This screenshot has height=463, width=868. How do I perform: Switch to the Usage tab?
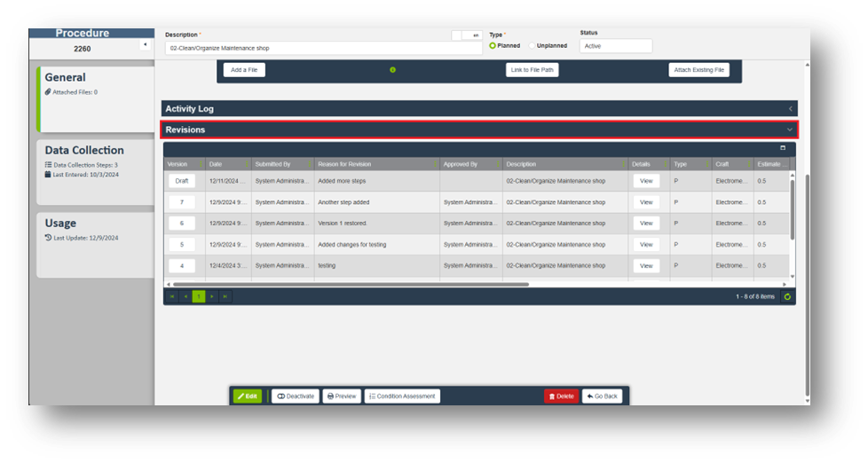click(x=95, y=229)
